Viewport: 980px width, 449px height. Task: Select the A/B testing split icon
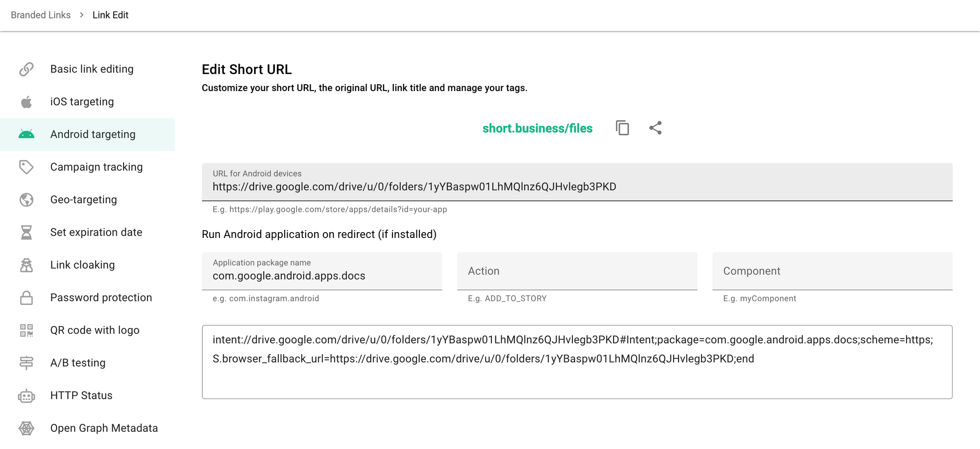[x=26, y=362]
